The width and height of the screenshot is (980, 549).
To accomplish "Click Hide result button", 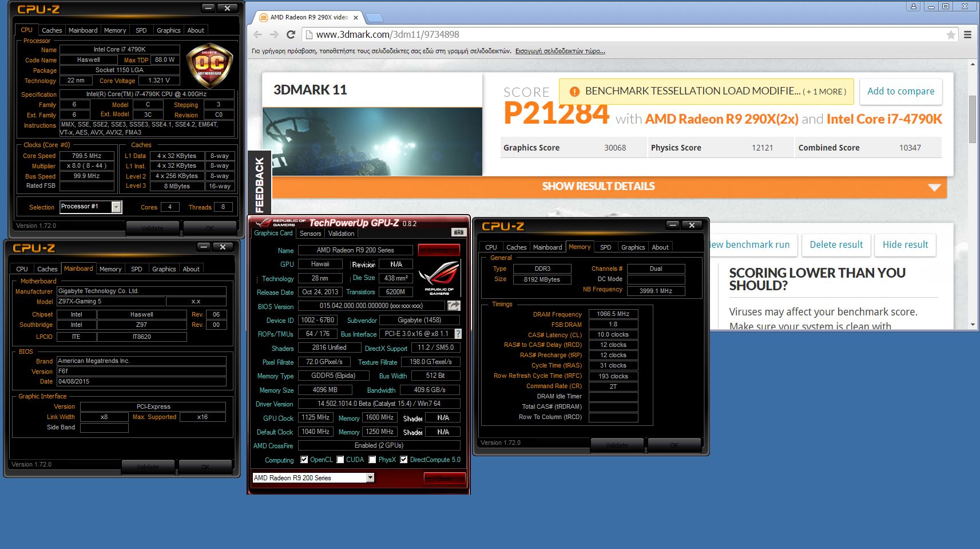I will click(905, 245).
